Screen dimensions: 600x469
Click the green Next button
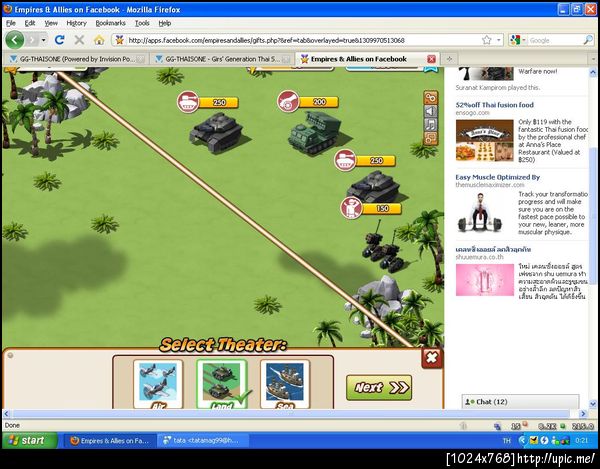coord(379,388)
